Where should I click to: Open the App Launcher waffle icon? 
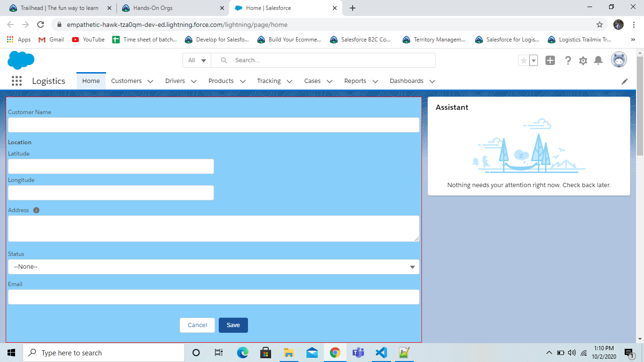click(17, 81)
